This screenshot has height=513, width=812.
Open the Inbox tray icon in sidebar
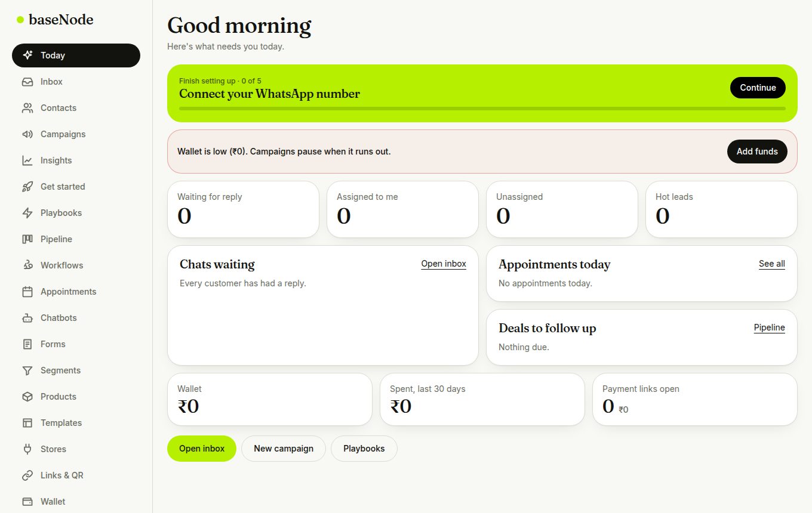pos(27,82)
